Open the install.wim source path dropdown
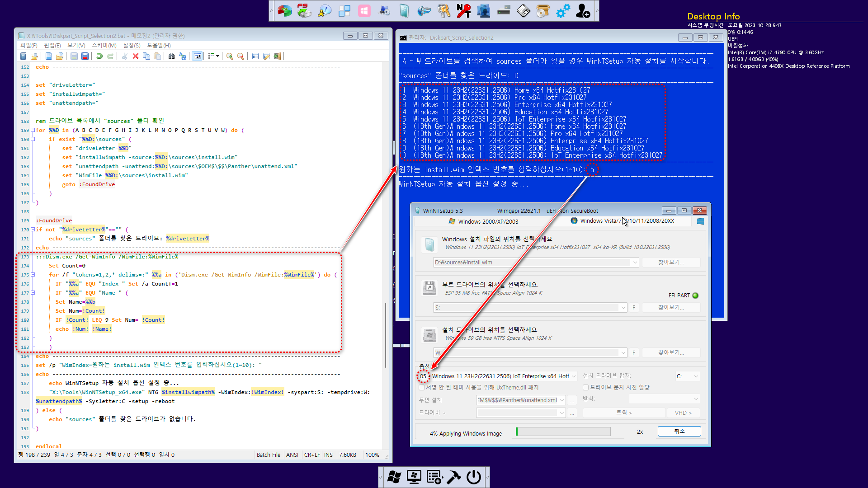This screenshot has width=868, height=488. pyautogui.click(x=635, y=263)
